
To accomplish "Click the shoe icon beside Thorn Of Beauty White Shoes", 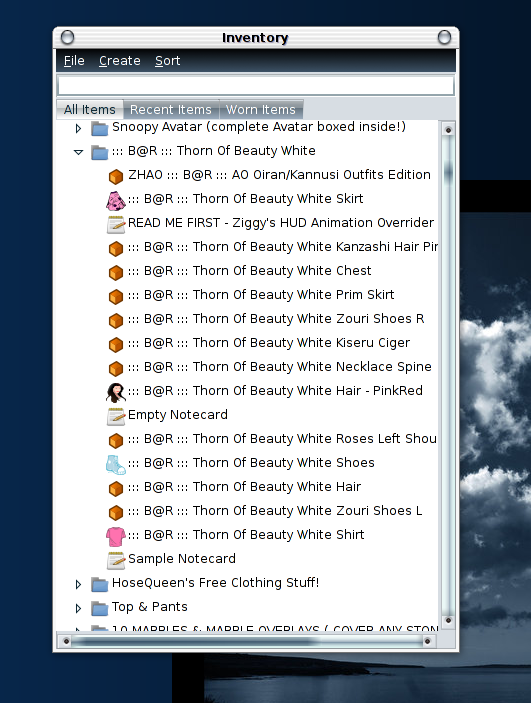I will pos(116,464).
